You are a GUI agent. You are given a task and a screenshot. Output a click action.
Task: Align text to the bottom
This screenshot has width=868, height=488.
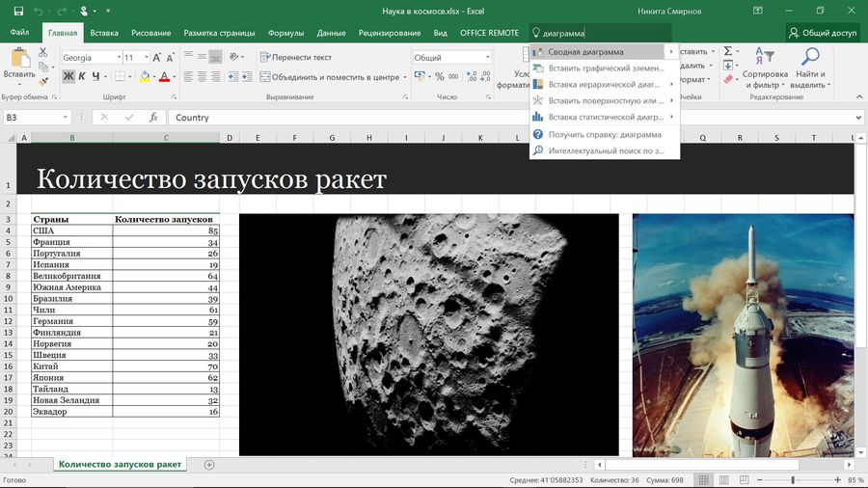tap(215, 57)
